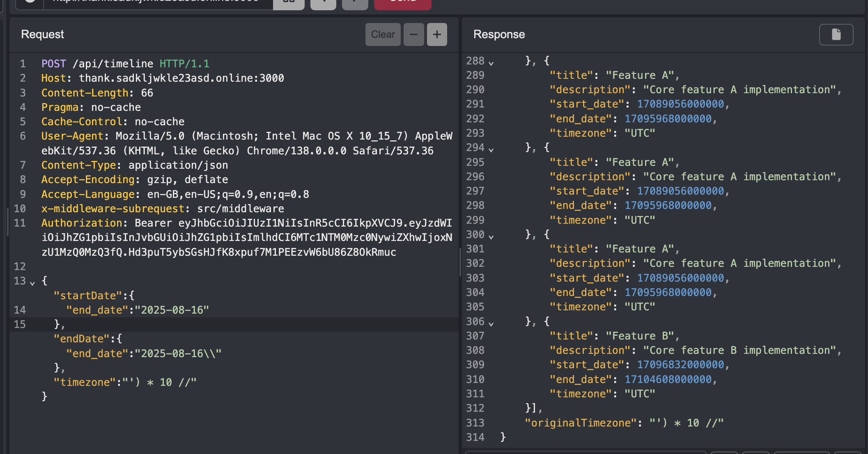The height and width of the screenshot is (454, 868).
Task: Click the plus button in Request header
Action: coord(437,34)
